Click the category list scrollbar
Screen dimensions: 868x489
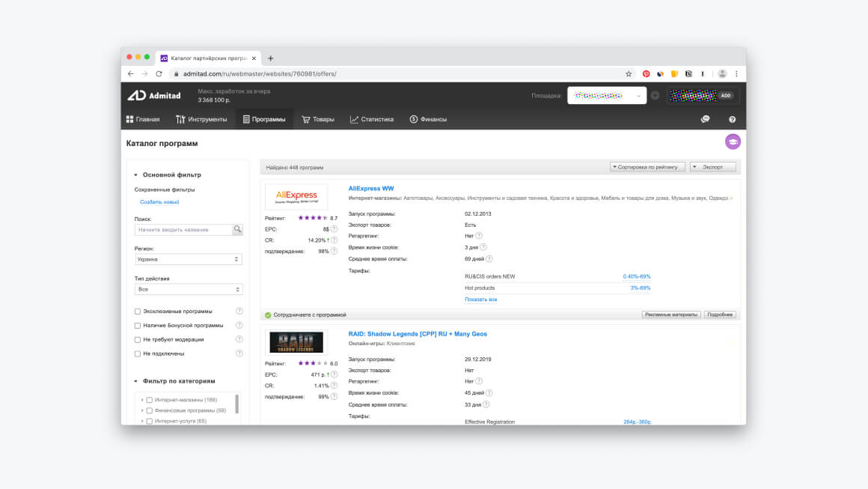point(237,404)
